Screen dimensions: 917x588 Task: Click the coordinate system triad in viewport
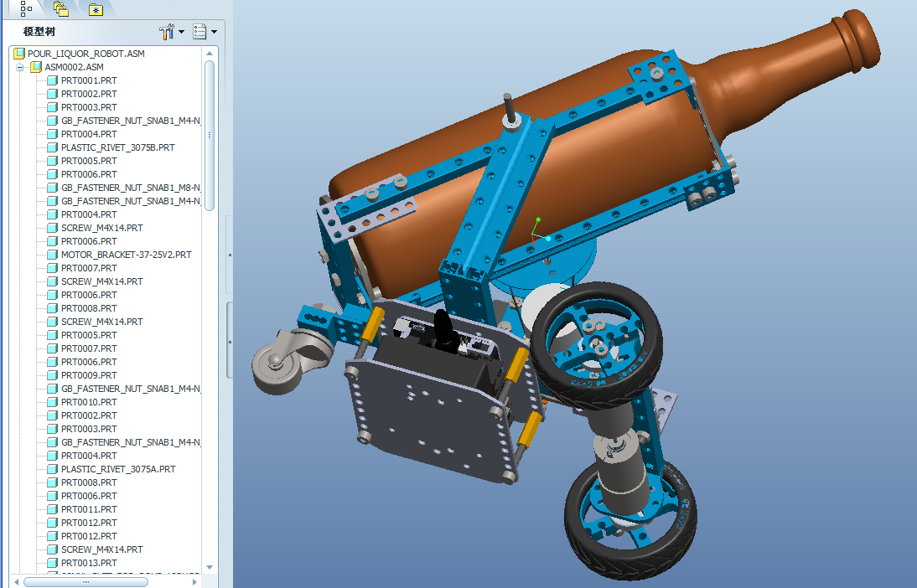coord(539,232)
